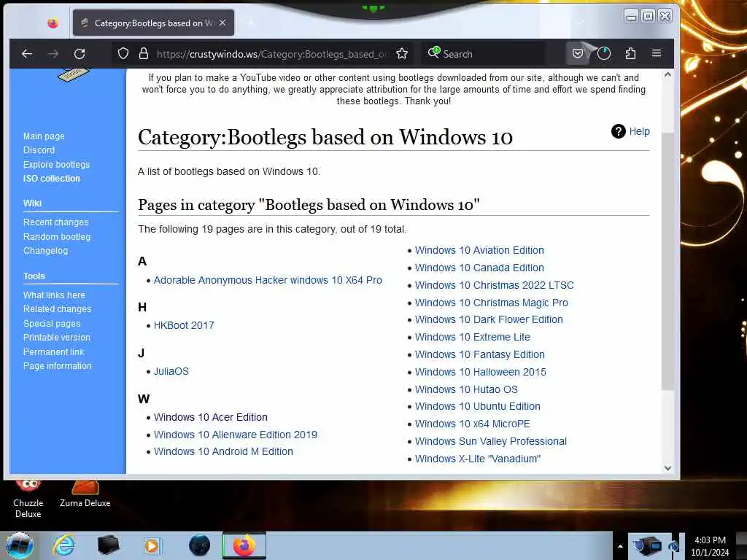Screen dimensions: 747x560
Task: Open Related changes link
Action: [x=57, y=309]
